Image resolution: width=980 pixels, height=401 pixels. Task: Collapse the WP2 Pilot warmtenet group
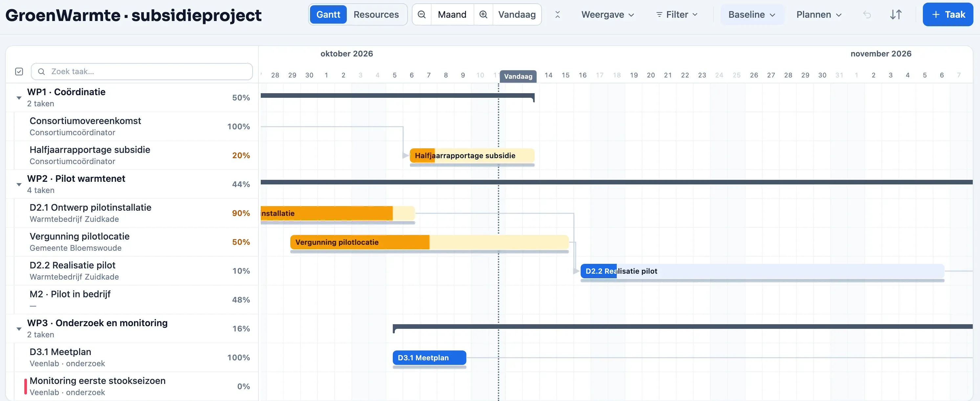pos(19,185)
